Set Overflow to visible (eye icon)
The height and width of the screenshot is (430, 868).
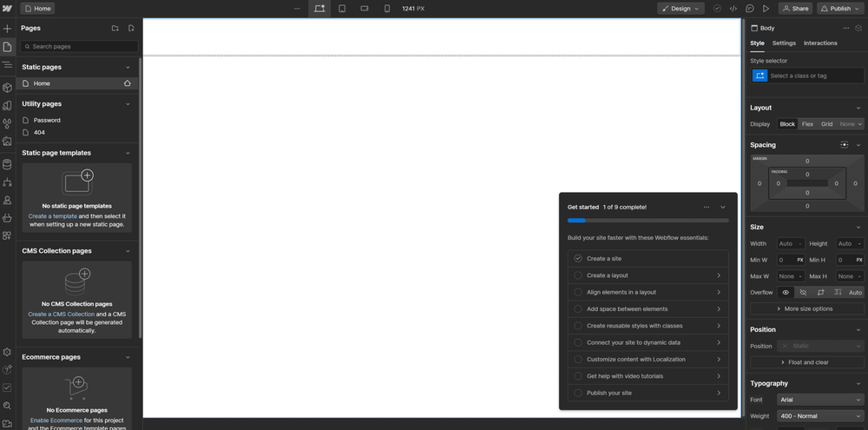[x=786, y=293]
